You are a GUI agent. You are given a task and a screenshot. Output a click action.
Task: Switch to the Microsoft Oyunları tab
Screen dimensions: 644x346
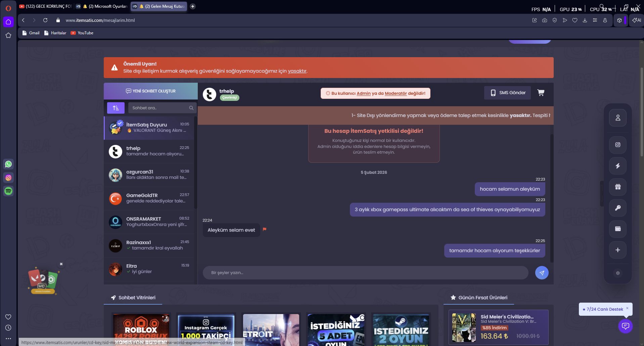(x=102, y=6)
